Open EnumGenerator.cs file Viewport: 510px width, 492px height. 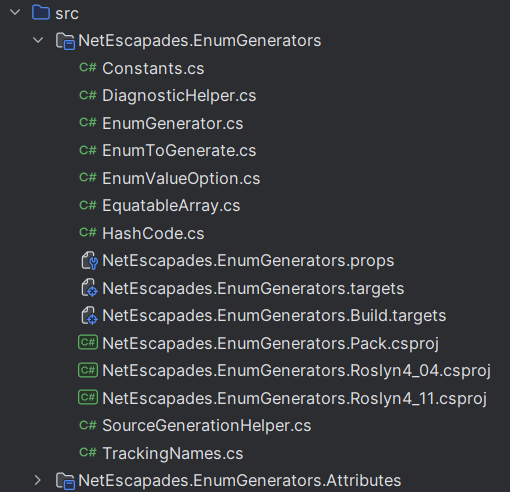click(173, 123)
